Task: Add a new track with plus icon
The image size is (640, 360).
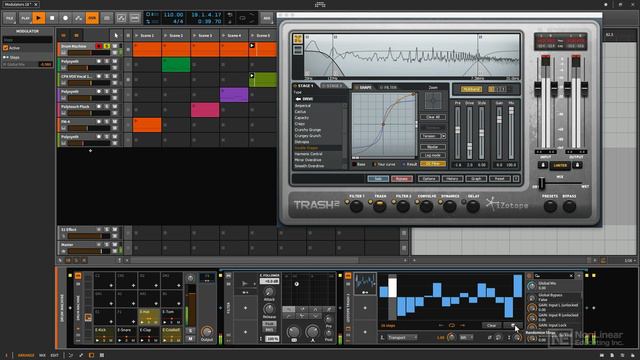Action: pyautogui.click(x=90, y=151)
